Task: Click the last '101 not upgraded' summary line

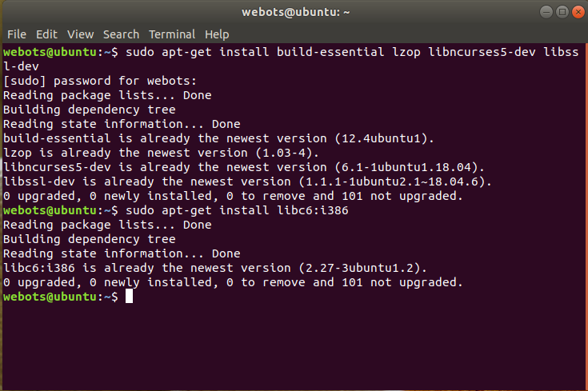Action: (x=233, y=282)
